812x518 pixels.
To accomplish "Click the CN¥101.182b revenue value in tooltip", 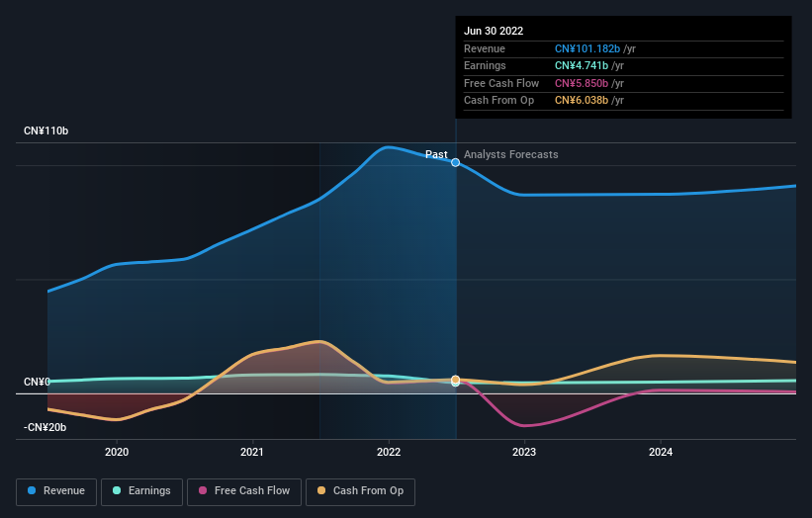I will pos(587,48).
